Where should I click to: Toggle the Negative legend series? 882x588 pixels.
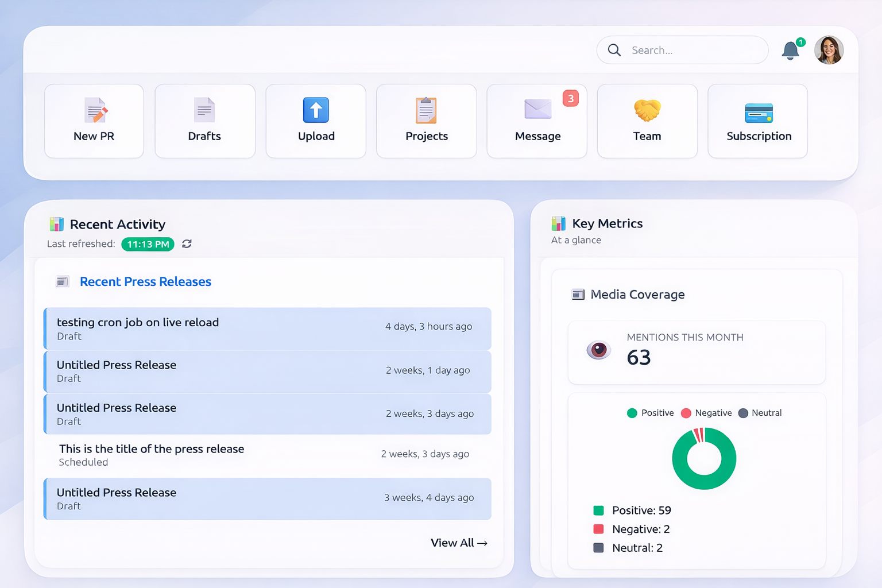(x=706, y=413)
